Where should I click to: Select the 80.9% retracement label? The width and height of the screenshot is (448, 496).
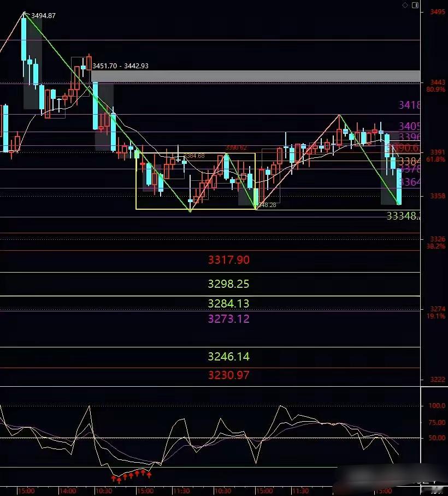[435, 90]
